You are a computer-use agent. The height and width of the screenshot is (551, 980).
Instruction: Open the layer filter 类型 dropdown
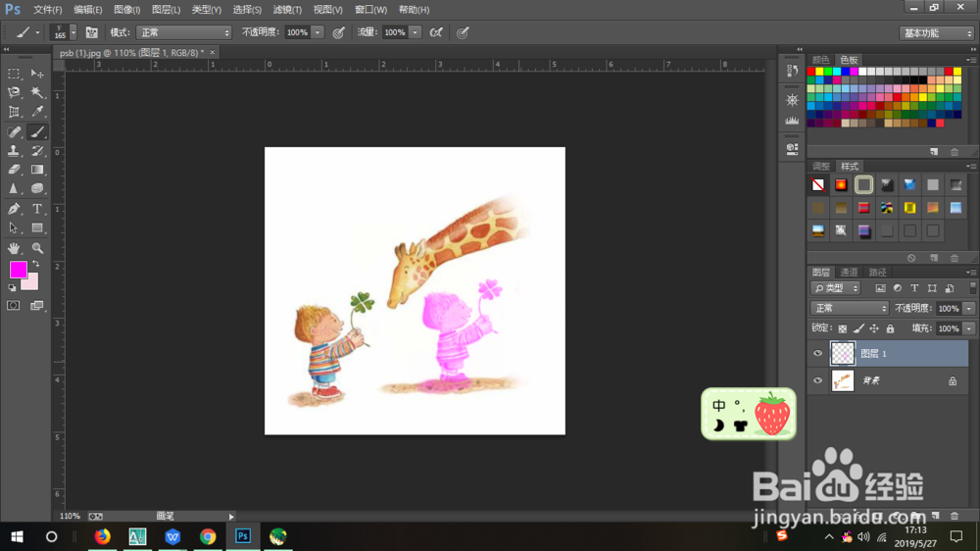coord(836,288)
